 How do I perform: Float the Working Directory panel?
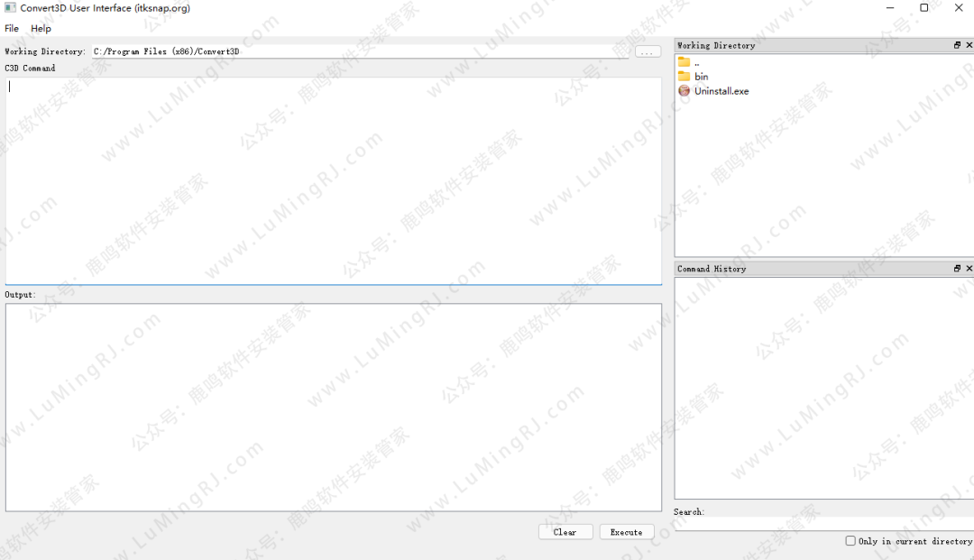coord(957,45)
